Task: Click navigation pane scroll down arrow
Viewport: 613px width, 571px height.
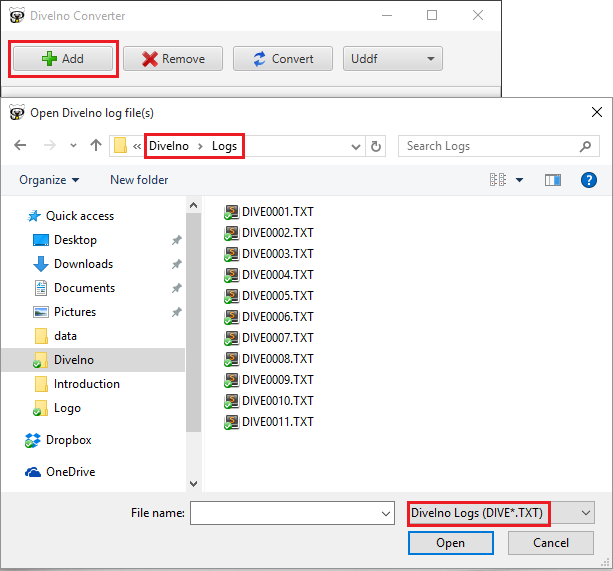Action: [193, 483]
